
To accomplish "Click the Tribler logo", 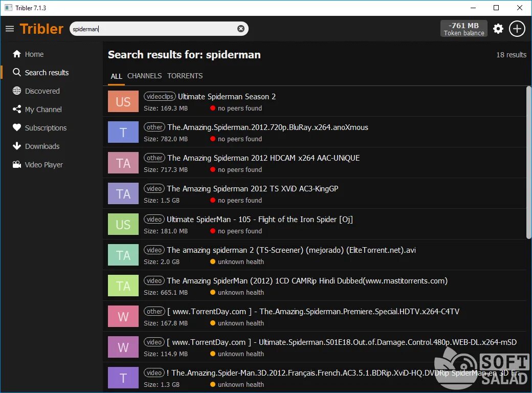I will [x=41, y=29].
